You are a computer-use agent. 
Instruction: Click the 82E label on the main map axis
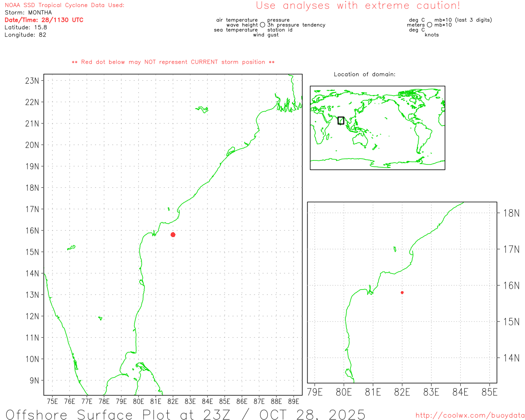(173, 401)
